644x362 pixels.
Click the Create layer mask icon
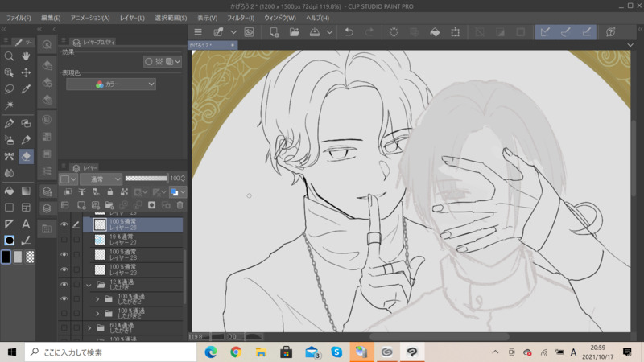151,205
